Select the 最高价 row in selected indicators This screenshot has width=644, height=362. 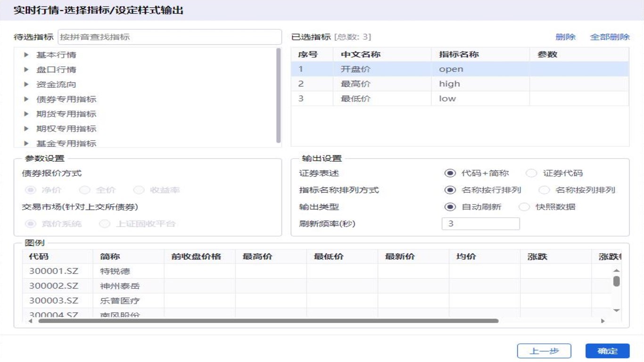click(x=460, y=83)
